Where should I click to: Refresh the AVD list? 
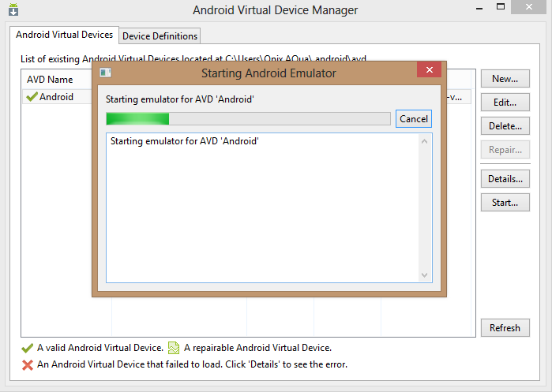tap(505, 328)
